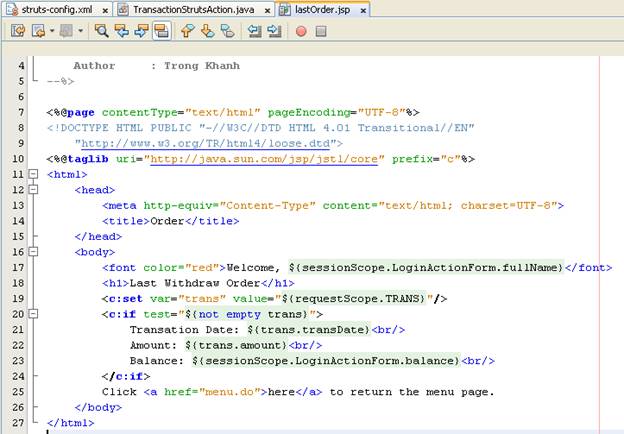Click "not empty" keyword in c:if test
Viewport: 624px width, 434px height.
pos(230,314)
